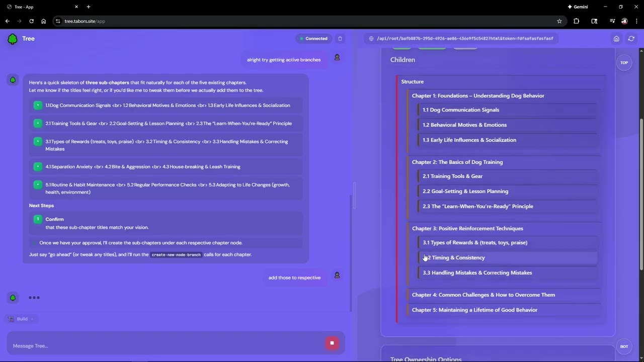The image size is (644, 362).
Task: Click the green bullet beside 2.1 Training Tools list
Action: (38, 123)
